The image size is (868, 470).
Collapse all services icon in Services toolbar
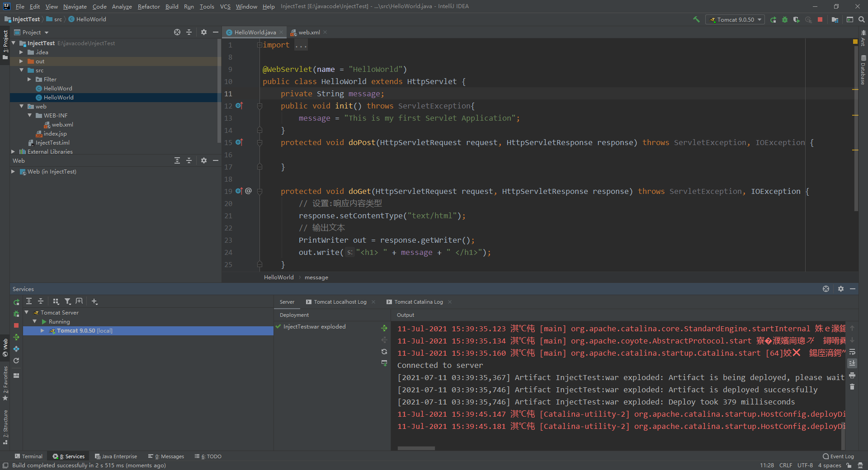[x=41, y=301]
